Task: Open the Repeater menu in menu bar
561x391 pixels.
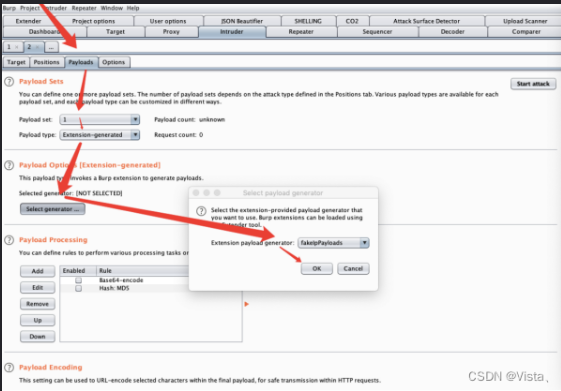Action: click(84, 8)
